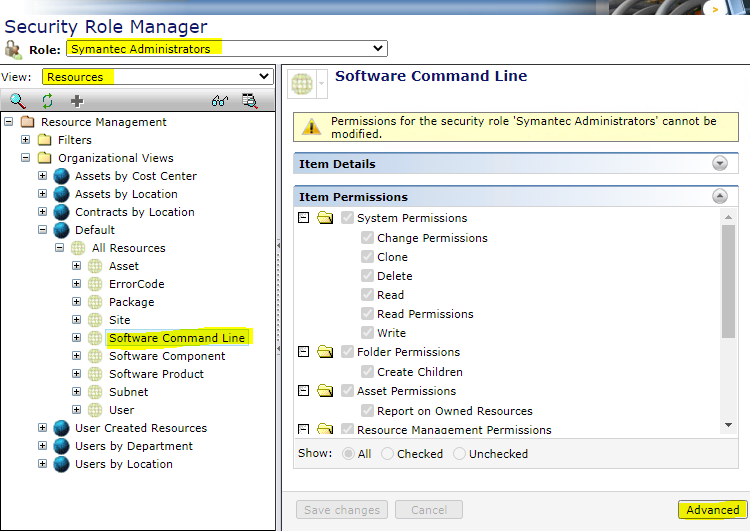This screenshot has height=531, width=750.
Task: Toggle the Create Children checkbox
Action: [x=368, y=372]
